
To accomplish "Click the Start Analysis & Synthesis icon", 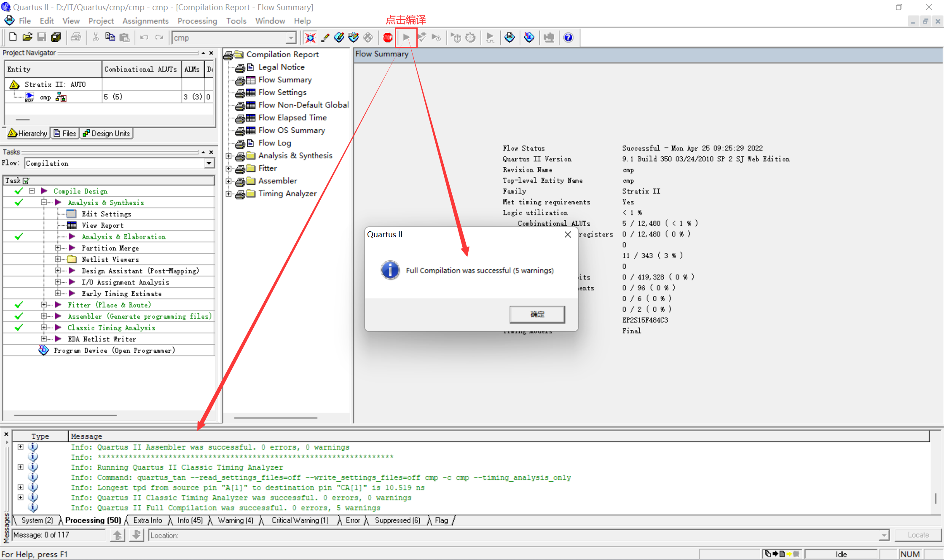I will click(x=422, y=38).
